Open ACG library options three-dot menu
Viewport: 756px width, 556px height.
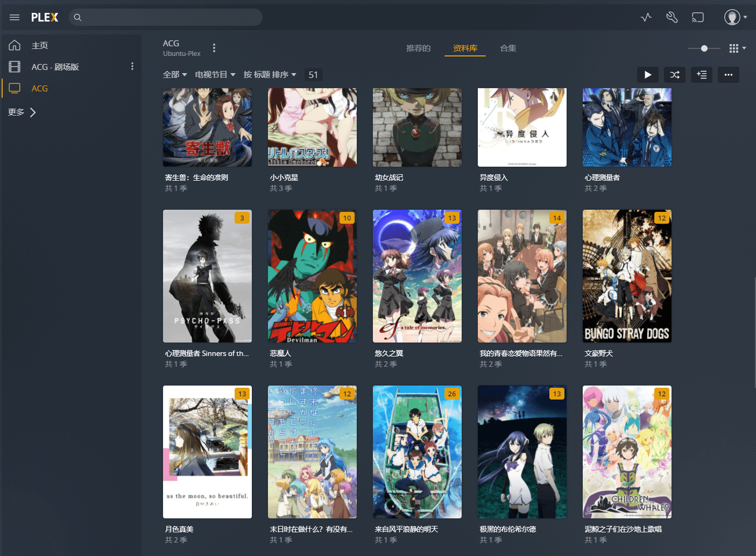[214, 48]
